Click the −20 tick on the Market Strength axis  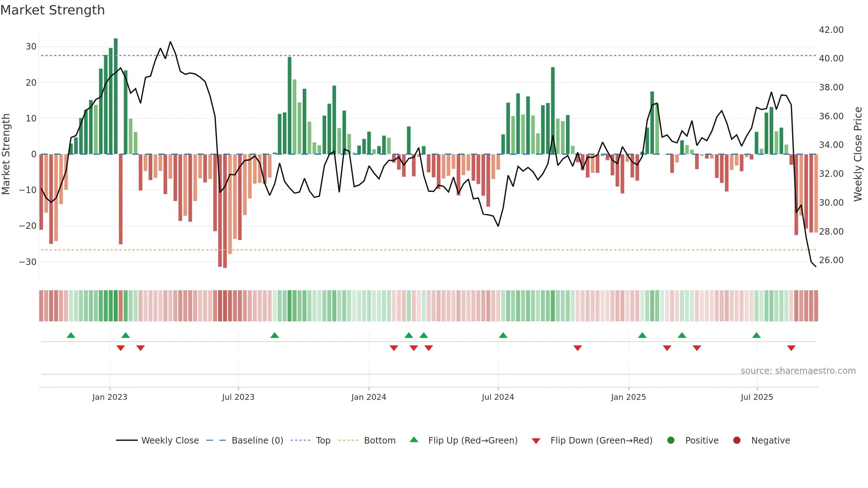point(28,226)
